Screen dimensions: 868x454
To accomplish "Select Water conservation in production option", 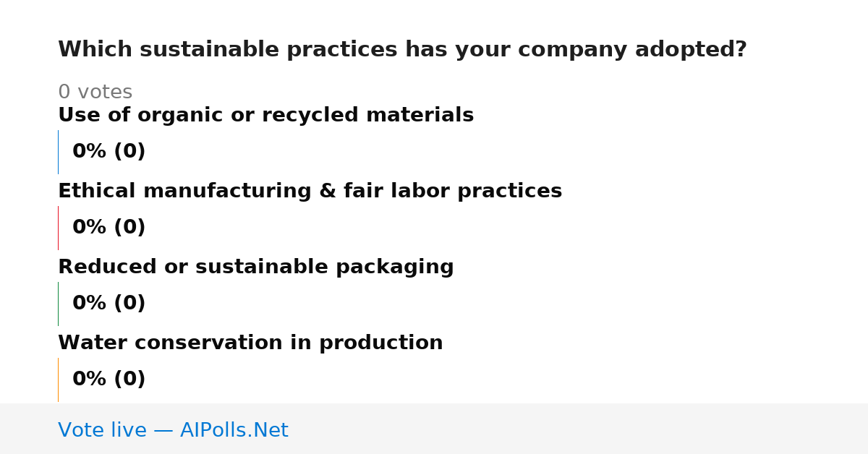I will (x=250, y=343).
